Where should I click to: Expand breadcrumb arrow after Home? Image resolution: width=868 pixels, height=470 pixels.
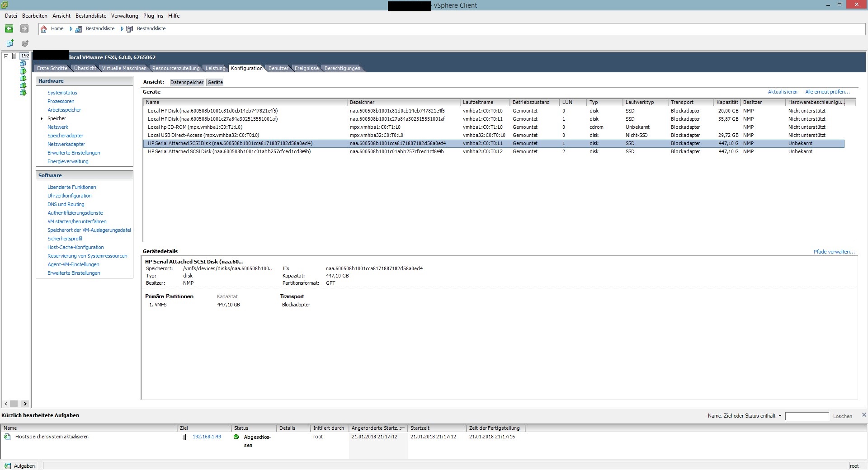[71, 29]
